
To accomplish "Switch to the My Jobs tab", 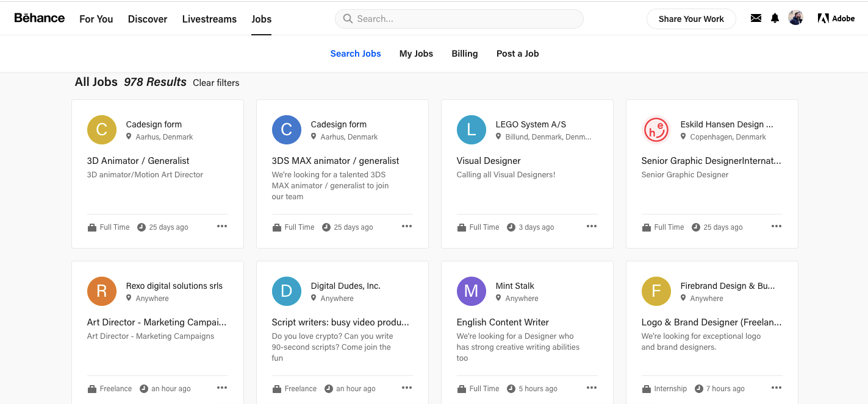I will pyautogui.click(x=416, y=54).
